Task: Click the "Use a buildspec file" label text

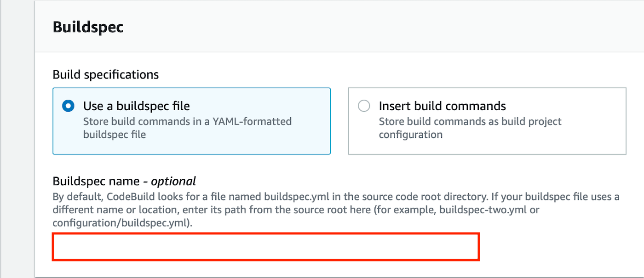Action: click(137, 106)
